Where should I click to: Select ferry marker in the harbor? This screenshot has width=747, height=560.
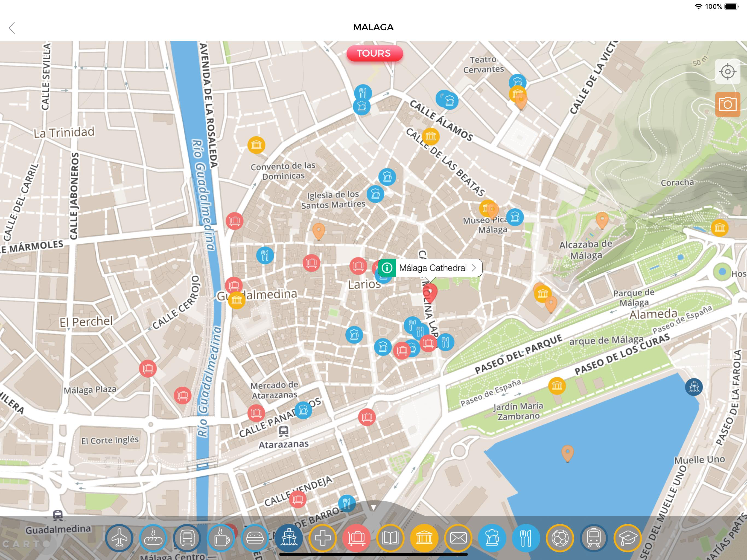click(x=694, y=387)
